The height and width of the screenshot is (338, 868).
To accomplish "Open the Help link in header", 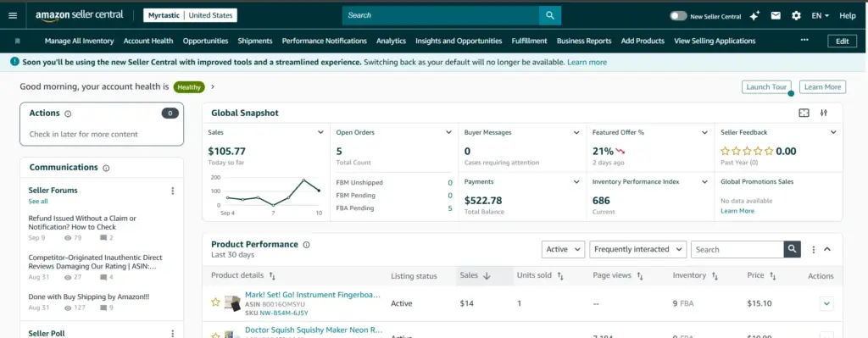I will click(x=848, y=16).
